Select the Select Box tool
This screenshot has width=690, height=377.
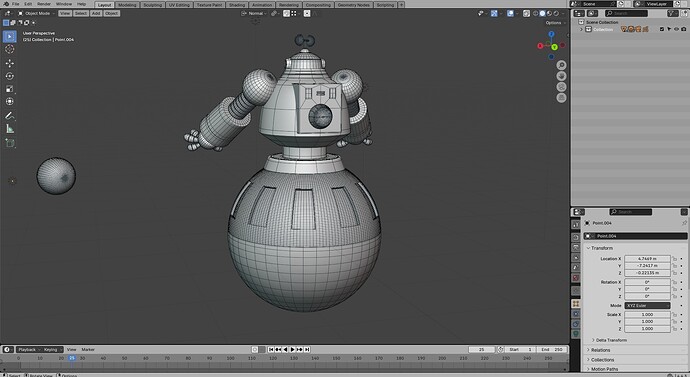(x=10, y=37)
